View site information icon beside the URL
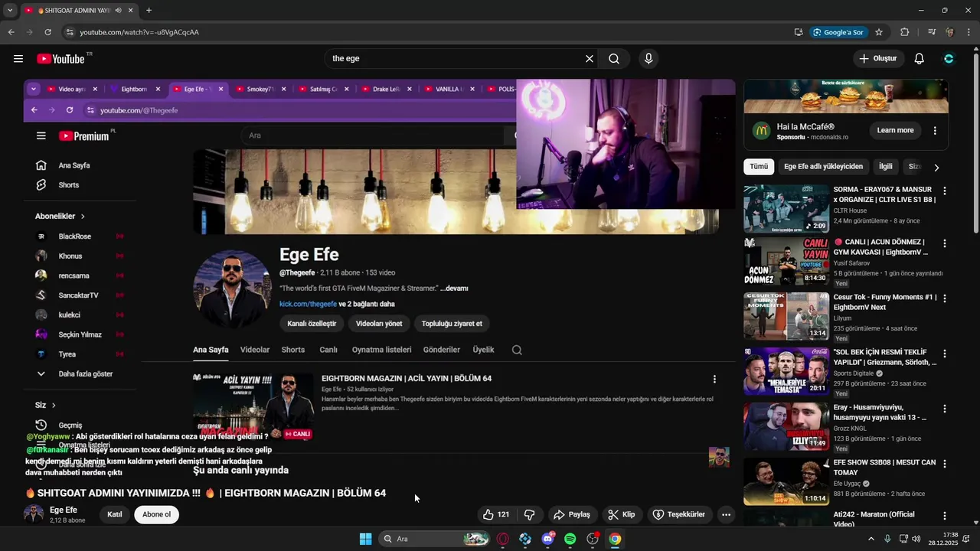 pyautogui.click(x=70, y=32)
